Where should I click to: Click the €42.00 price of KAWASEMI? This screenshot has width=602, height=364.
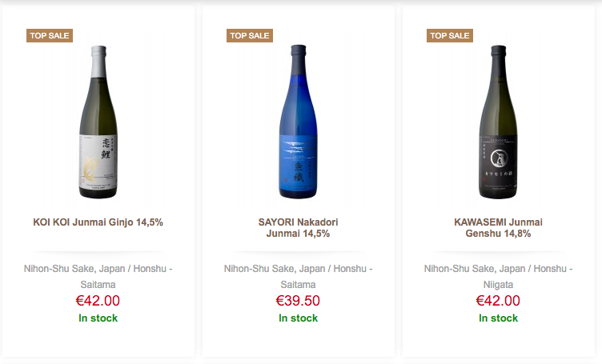click(498, 301)
